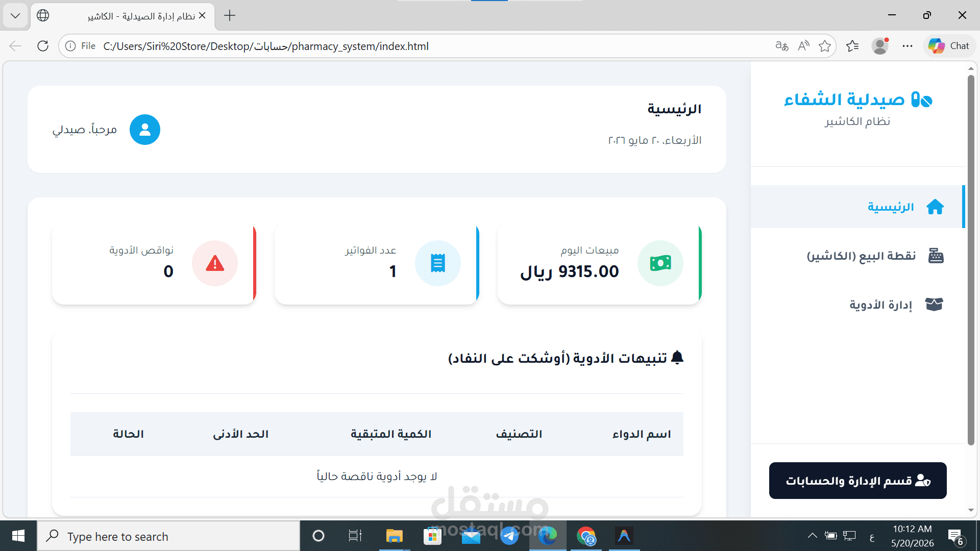
Task: Click لا يوجد أدوية ناقصة حالياً row
Action: click(377, 477)
